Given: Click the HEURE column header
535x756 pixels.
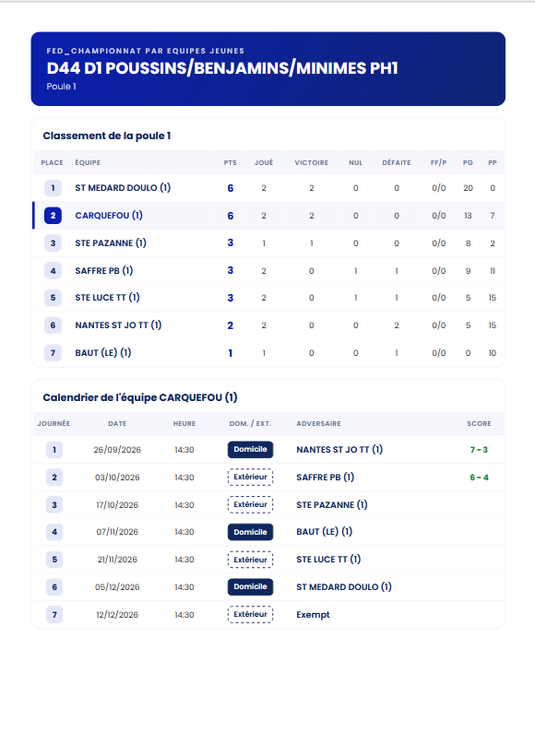Looking at the screenshot, I should (184, 423).
